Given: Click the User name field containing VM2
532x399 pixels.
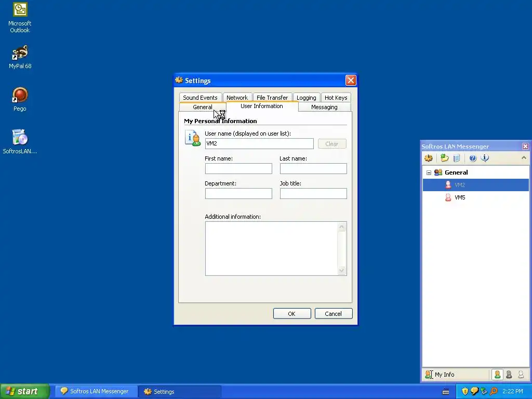Looking at the screenshot, I should pos(259,143).
